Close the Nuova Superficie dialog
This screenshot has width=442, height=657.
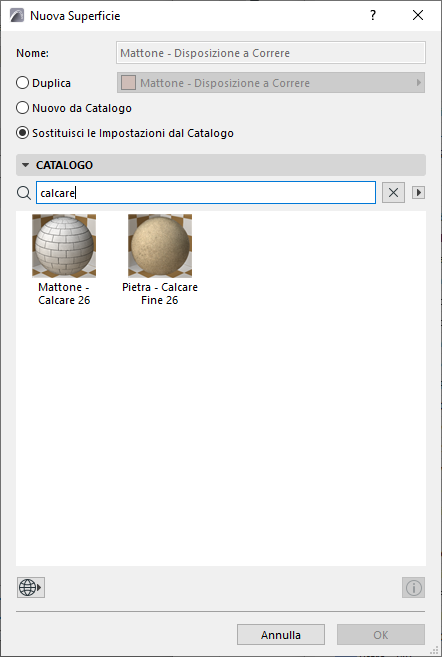click(418, 16)
